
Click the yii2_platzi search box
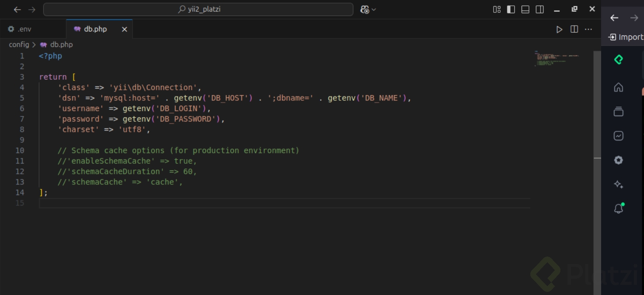tap(198, 9)
